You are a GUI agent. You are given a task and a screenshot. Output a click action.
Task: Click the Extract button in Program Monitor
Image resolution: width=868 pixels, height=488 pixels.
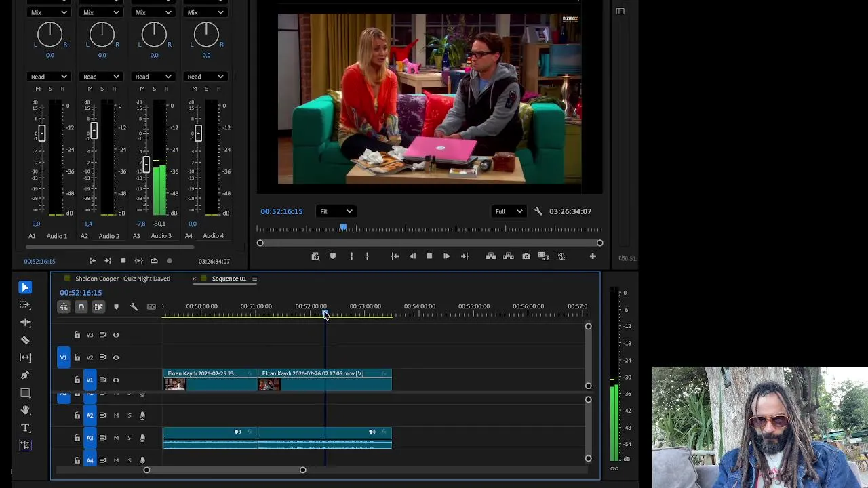509,256
